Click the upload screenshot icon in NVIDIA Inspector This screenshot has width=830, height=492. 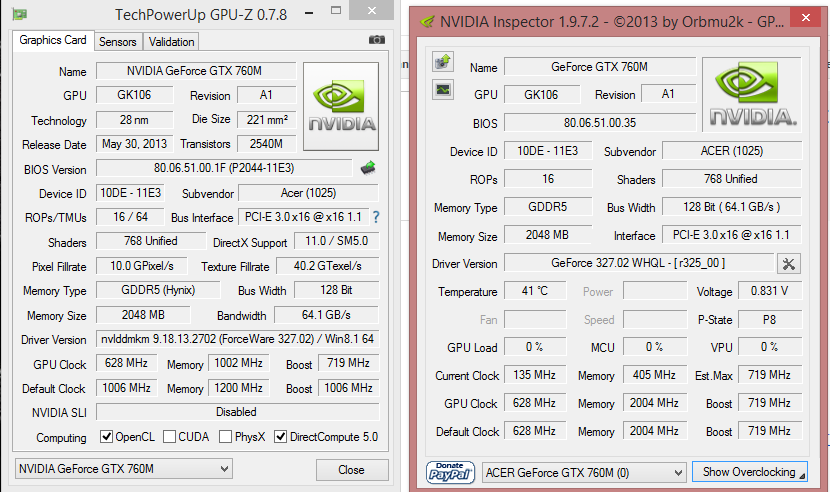[443, 62]
